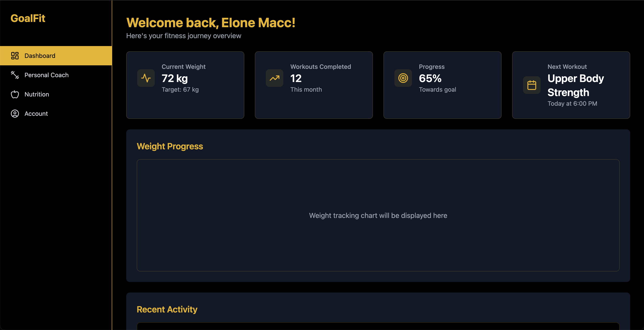Click the Recent Activity heading
This screenshot has height=330, width=644.
[x=167, y=309]
